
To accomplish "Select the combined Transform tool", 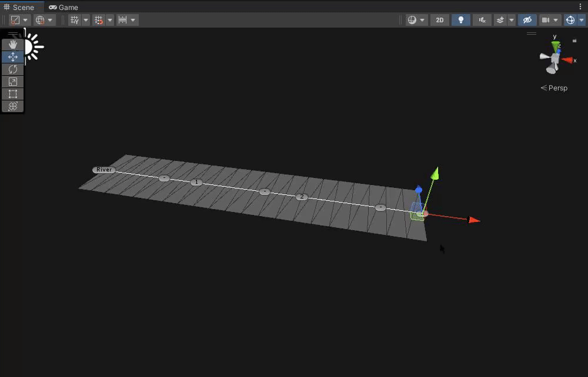I will pos(13,106).
